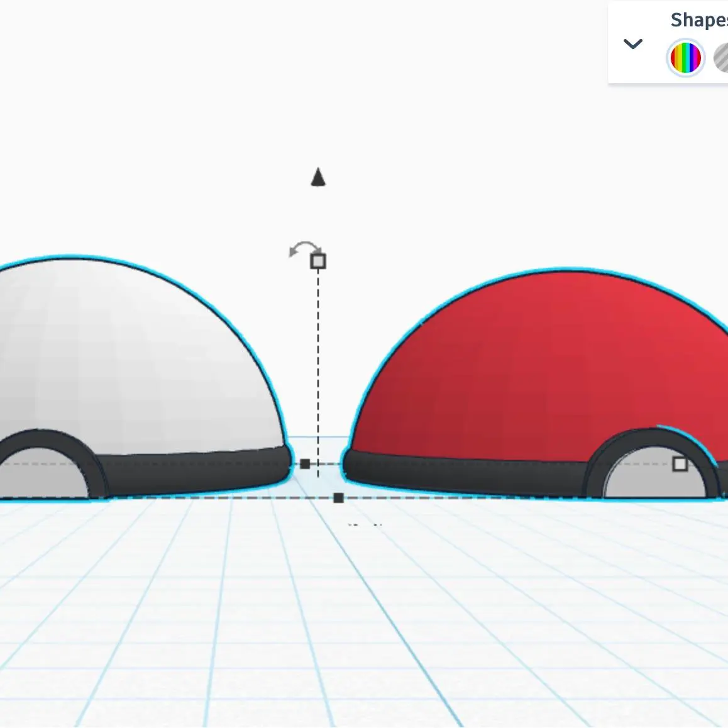Click the Shapes panel title
728x728 pixels.
click(x=697, y=19)
